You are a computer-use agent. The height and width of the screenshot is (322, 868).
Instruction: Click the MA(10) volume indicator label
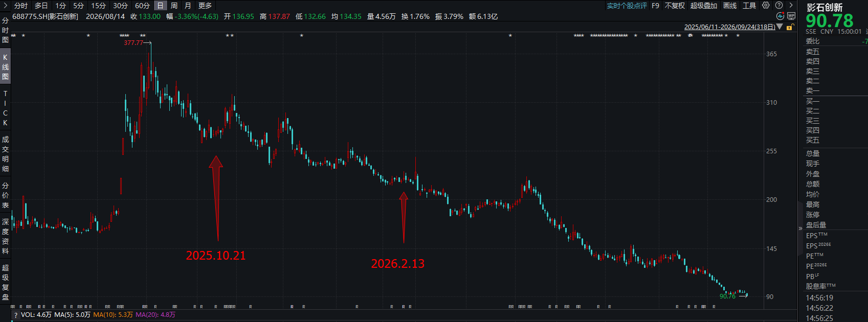(113, 315)
